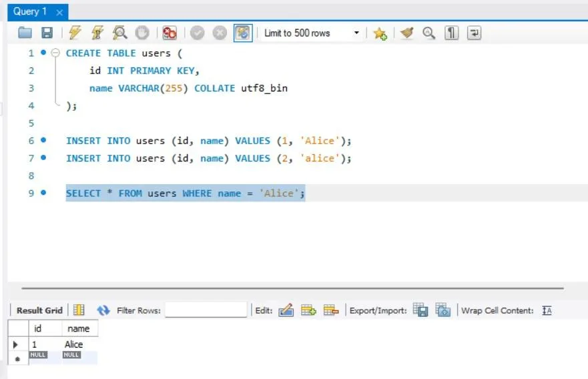The image size is (588, 379).
Task: Click line 7 statement marker dot
Action: (x=43, y=157)
